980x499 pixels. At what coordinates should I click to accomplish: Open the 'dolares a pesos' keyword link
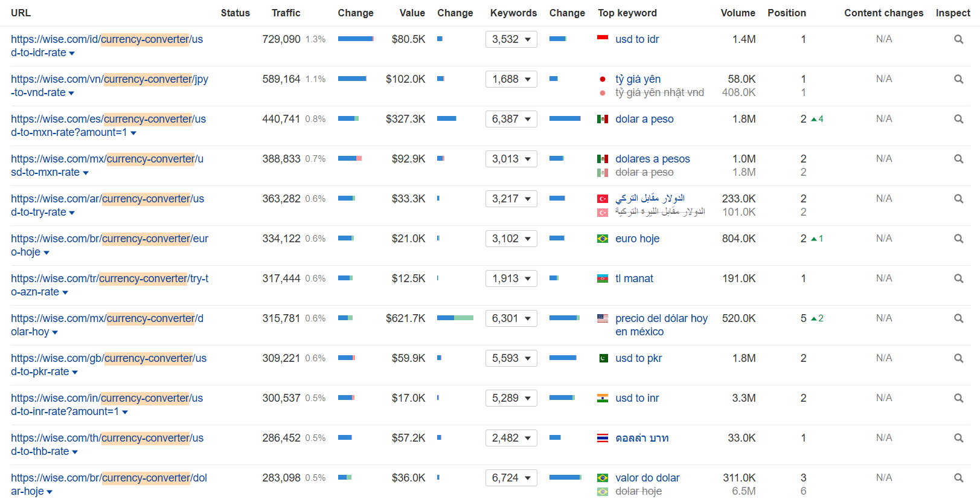(652, 159)
